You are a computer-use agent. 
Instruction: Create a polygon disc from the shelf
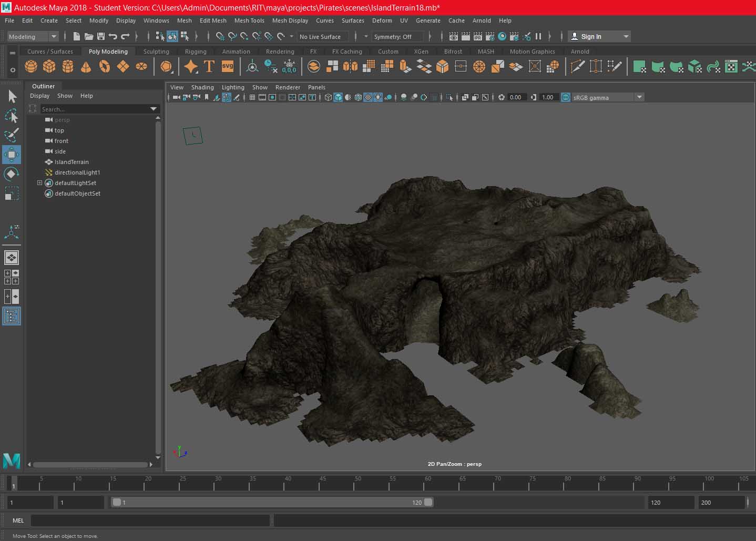tap(141, 67)
